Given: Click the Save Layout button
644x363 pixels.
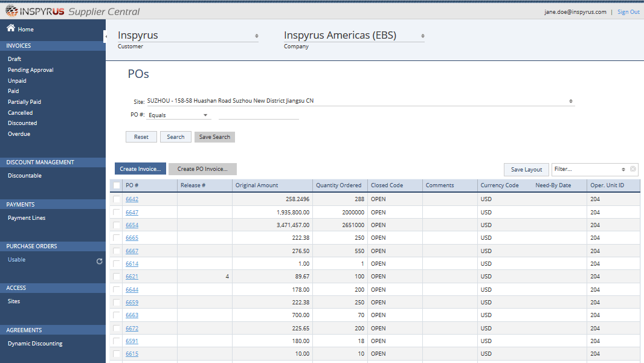Looking at the screenshot, I should 527,170.
